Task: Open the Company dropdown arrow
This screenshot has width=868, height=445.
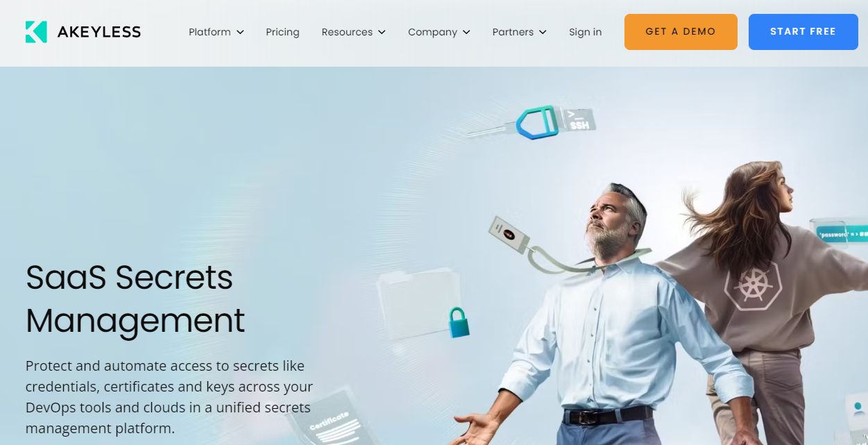Action: click(x=466, y=32)
